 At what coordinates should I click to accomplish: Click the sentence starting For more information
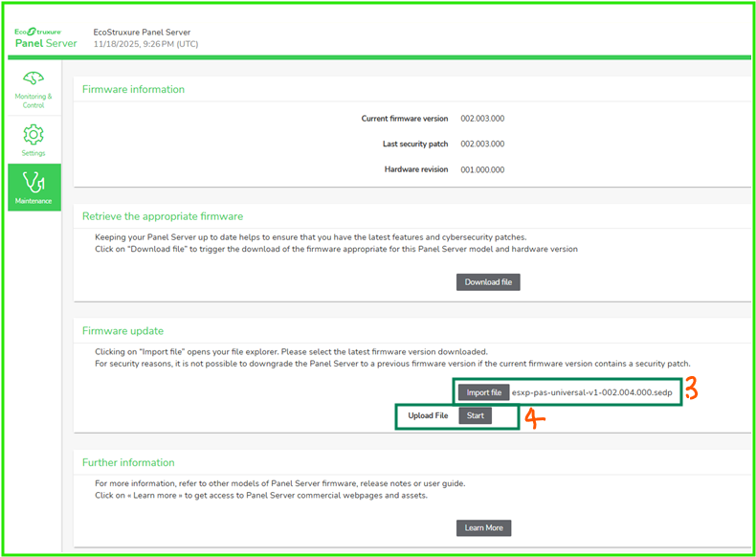coord(279,483)
